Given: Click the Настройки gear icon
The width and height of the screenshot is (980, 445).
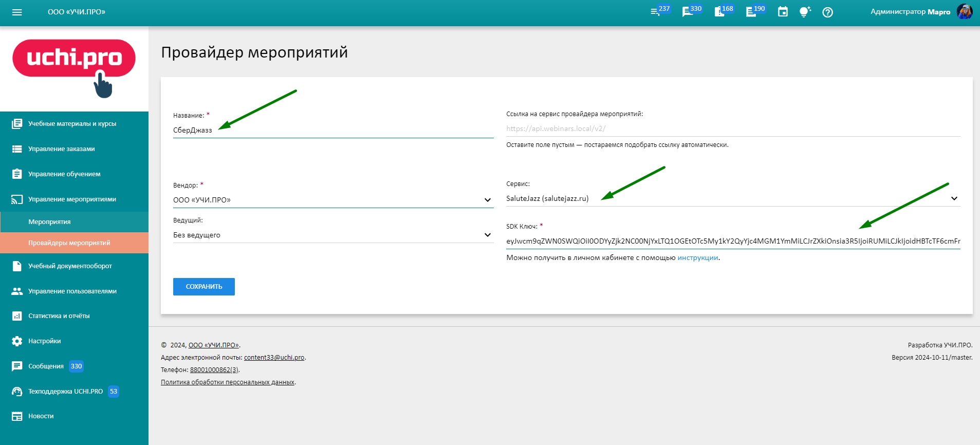Looking at the screenshot, I should point(17,341).
